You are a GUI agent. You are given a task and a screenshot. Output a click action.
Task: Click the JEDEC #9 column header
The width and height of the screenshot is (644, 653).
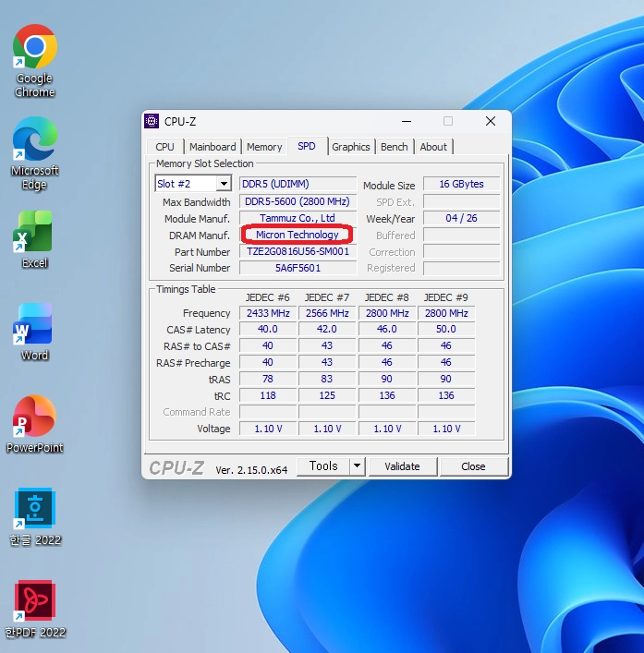[x=445, y=297]
